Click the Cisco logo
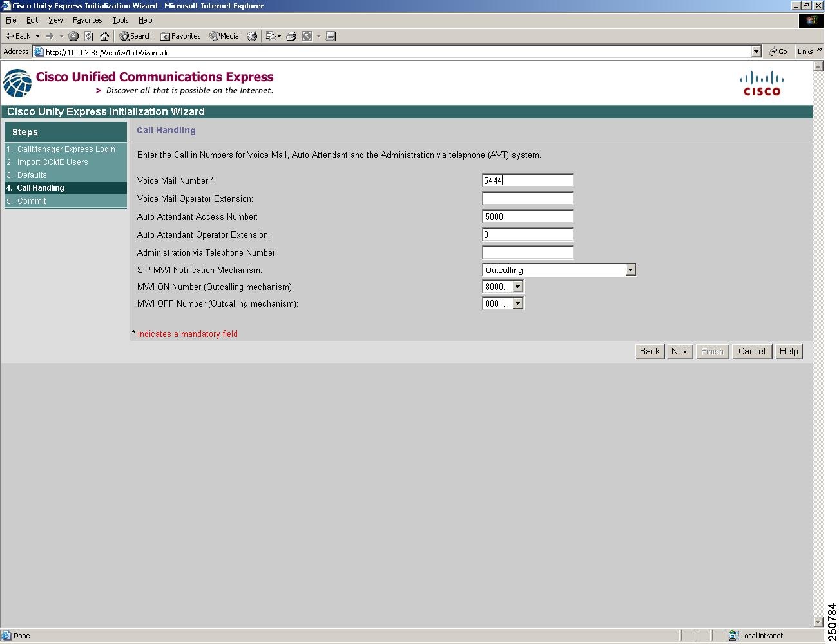Image resolution: width=839 pixels, height=644 pixels. 762,84
